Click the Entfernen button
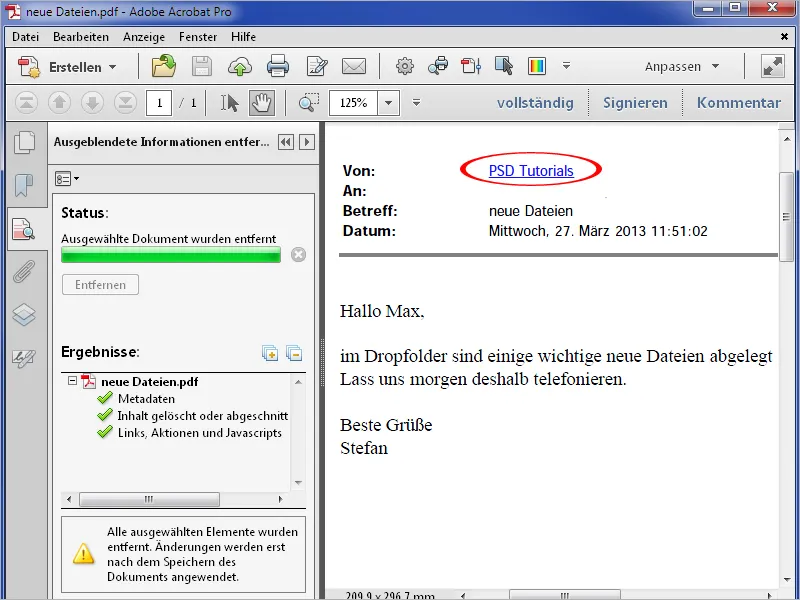 tap(101, 285)
